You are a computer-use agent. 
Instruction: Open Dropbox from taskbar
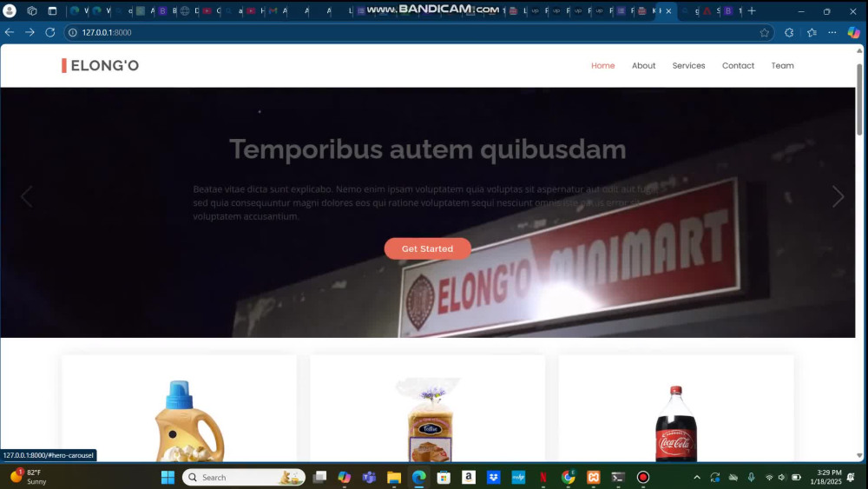point(494,478)
